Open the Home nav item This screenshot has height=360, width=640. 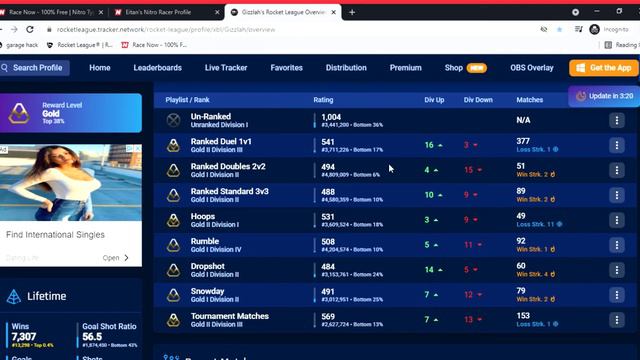(x=100, y=68)
